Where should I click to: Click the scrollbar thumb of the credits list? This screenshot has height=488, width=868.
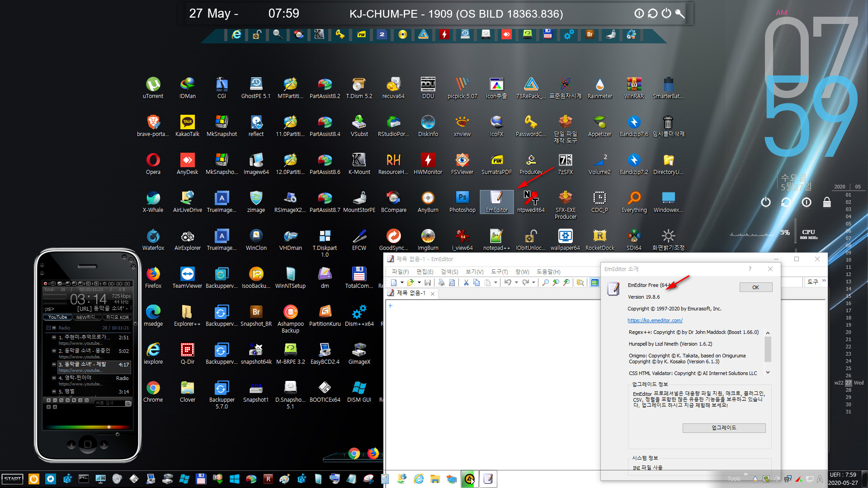point(768,349)
